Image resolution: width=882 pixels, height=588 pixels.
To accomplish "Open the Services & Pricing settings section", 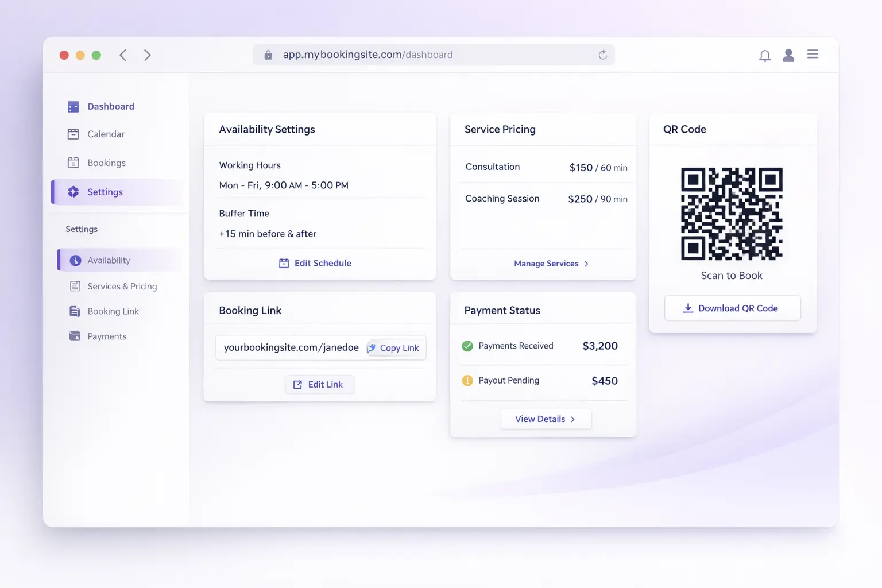I will coord(122,287).
